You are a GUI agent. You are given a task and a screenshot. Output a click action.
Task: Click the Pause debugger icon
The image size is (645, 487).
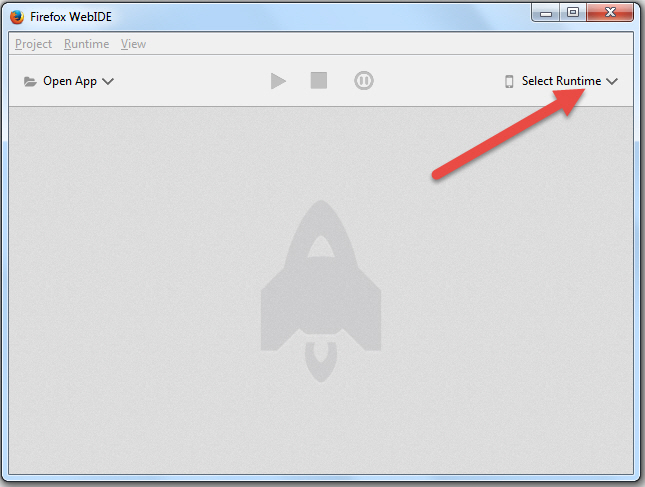pyautogui.click(x=364, y=81)
